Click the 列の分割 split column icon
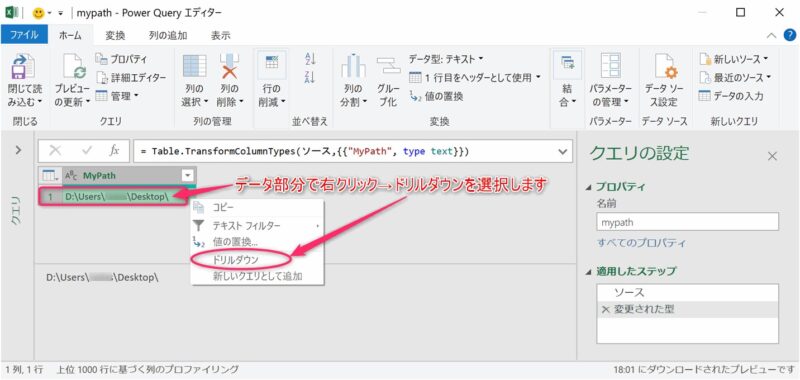The height and width of the screenshot is (380, 800). pos(354,66)
